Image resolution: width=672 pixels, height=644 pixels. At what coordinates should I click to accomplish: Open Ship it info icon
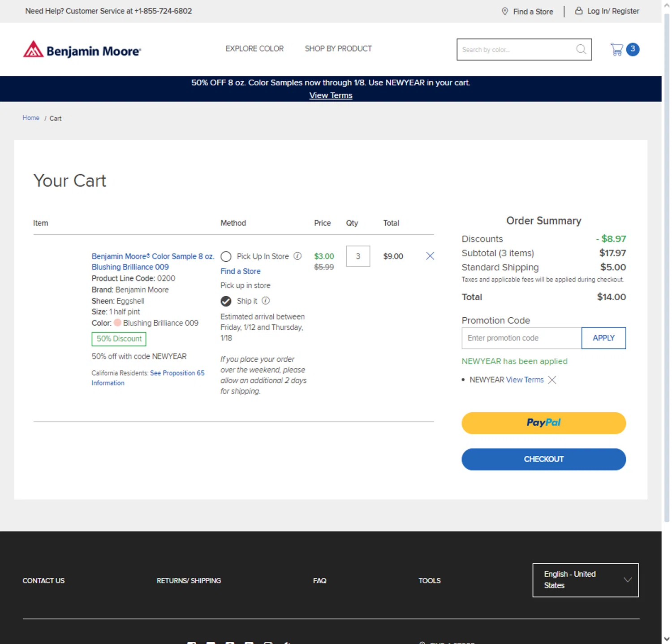266,301
